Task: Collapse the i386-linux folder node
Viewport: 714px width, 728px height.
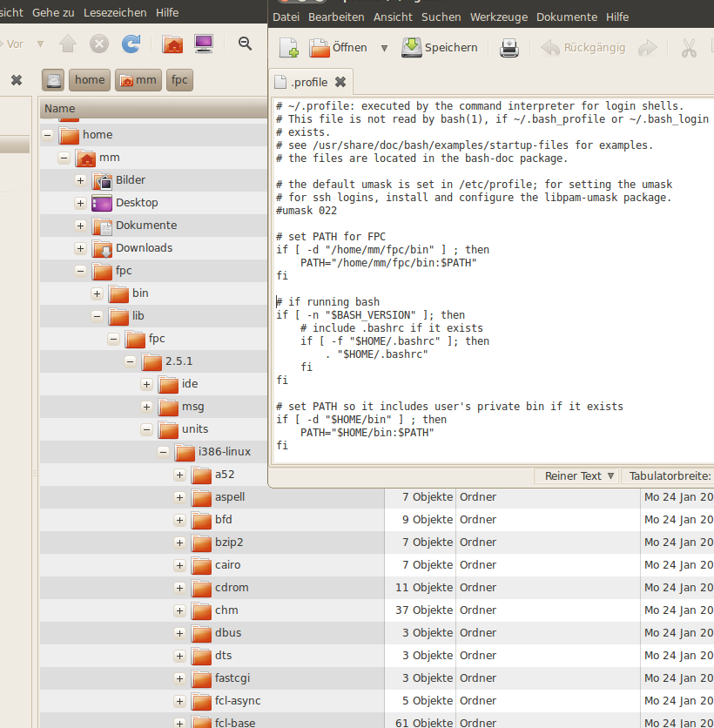Action: (x=163, y=452)
